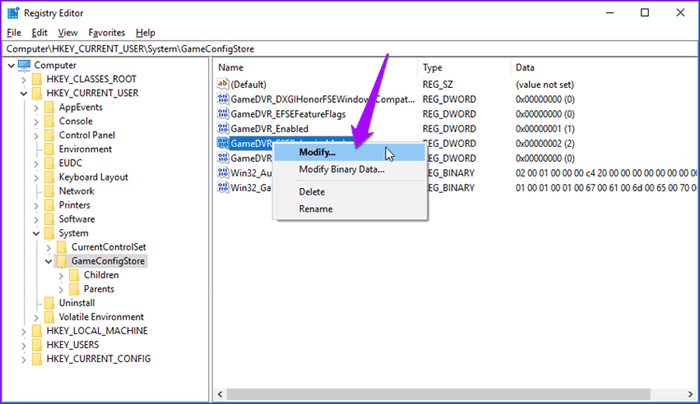Collapse the GameConfigStore key
The image size is (700, 404).
tap(50, 261)
